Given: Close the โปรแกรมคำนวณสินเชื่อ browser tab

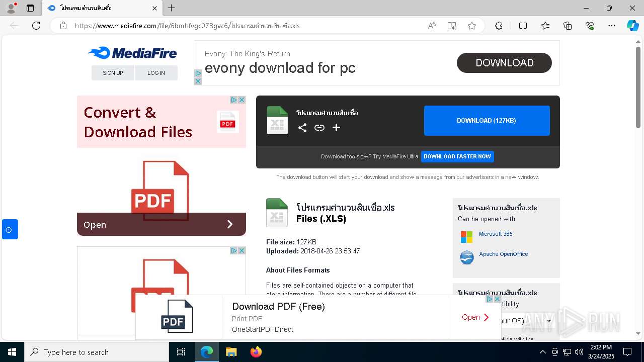Looking at the screenshot, I should tap(154, 9).
